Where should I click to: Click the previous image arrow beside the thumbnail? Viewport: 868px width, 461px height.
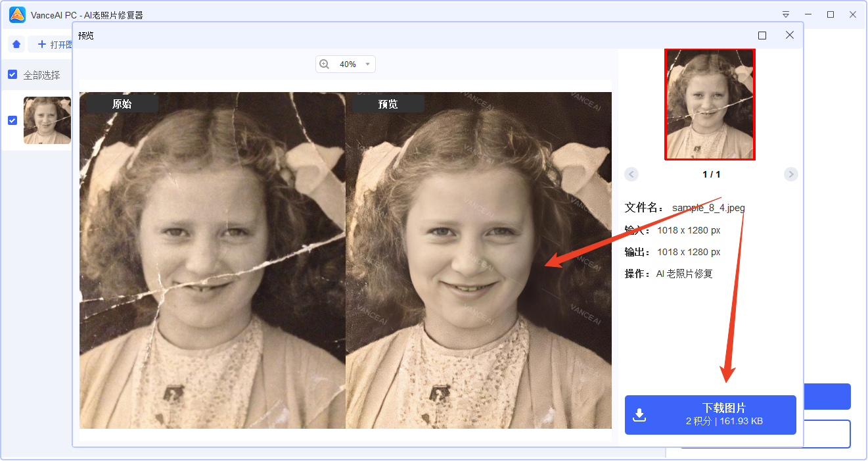tap(631, 174)
